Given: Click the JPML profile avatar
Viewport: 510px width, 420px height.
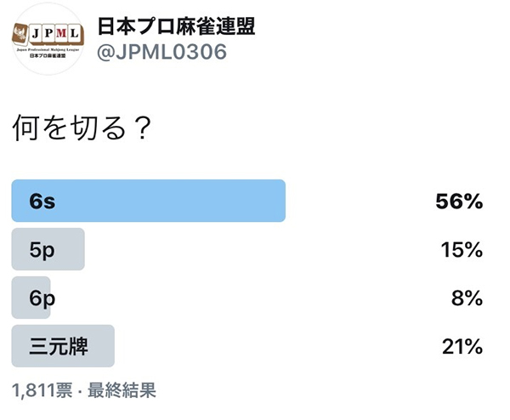Looking at the screenshot, I should tap(45, 38).
